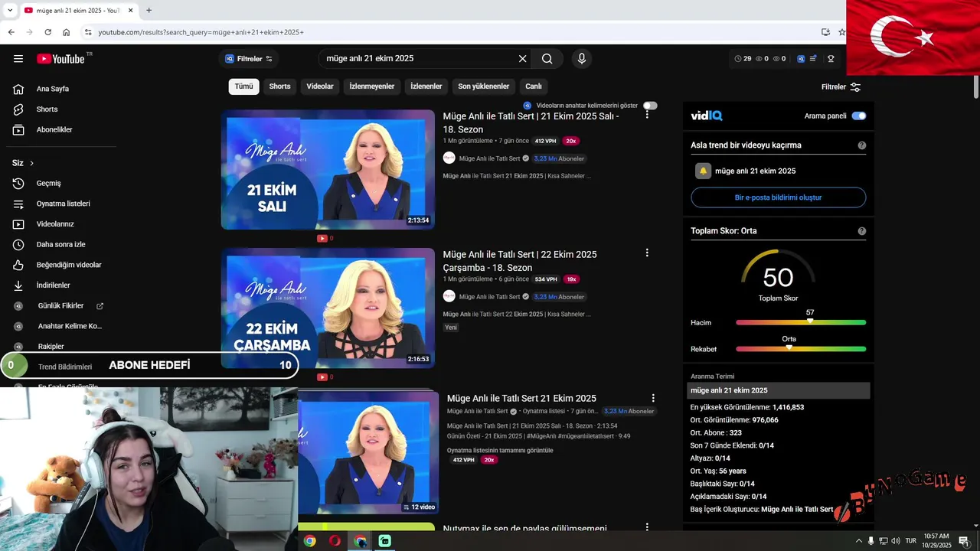Go to the YouTube logo home link
980x551 pixels.
pos(60,59)
